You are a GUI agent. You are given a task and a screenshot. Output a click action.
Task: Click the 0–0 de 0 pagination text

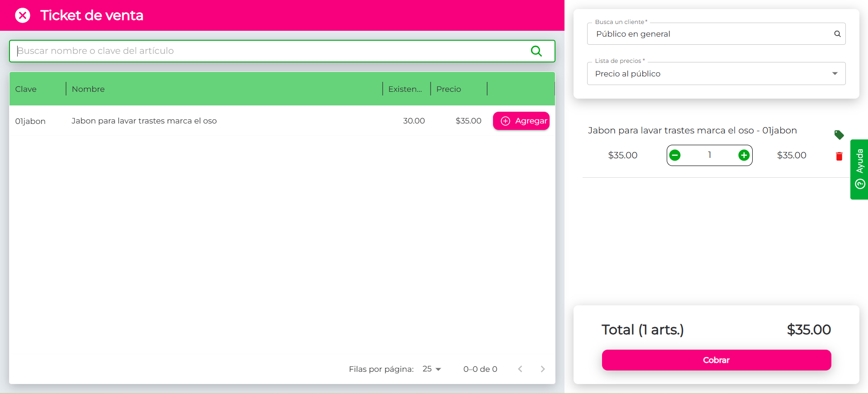tap(480, 369)
